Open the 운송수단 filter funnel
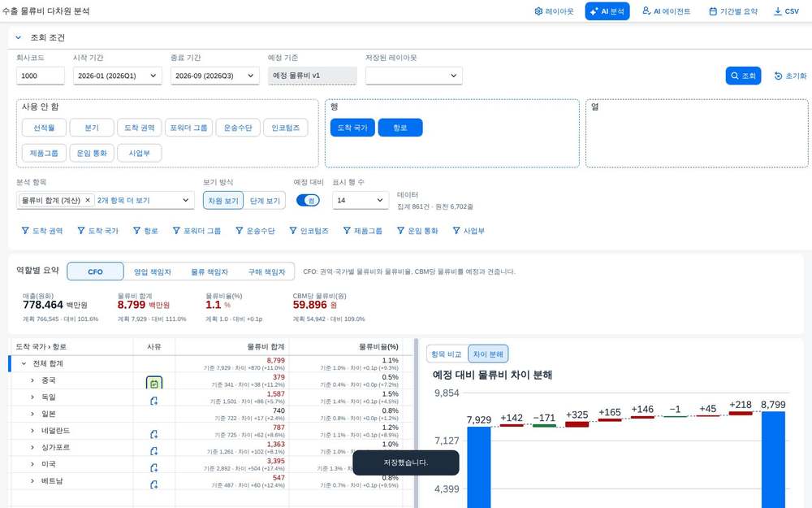Screen dimensions: 812x508 [x=240, y=231]
